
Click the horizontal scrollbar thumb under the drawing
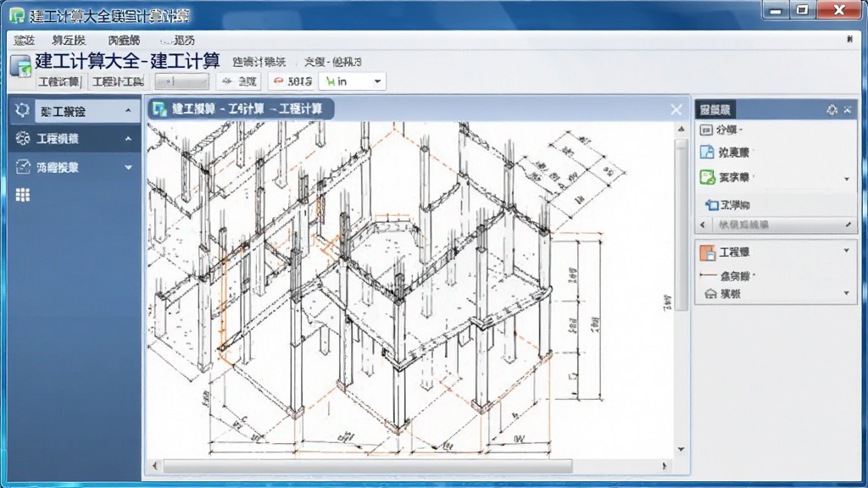click(368, 467)
